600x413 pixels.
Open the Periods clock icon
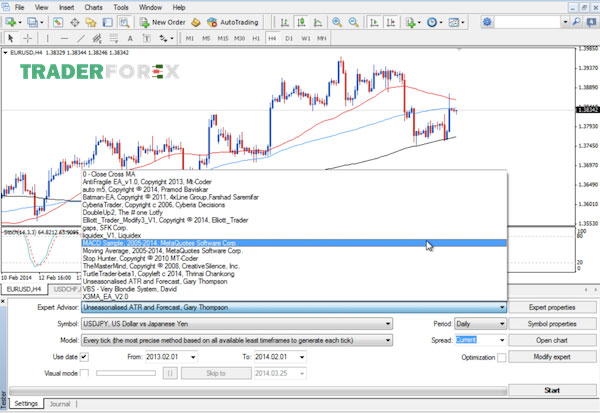point(432,23)
